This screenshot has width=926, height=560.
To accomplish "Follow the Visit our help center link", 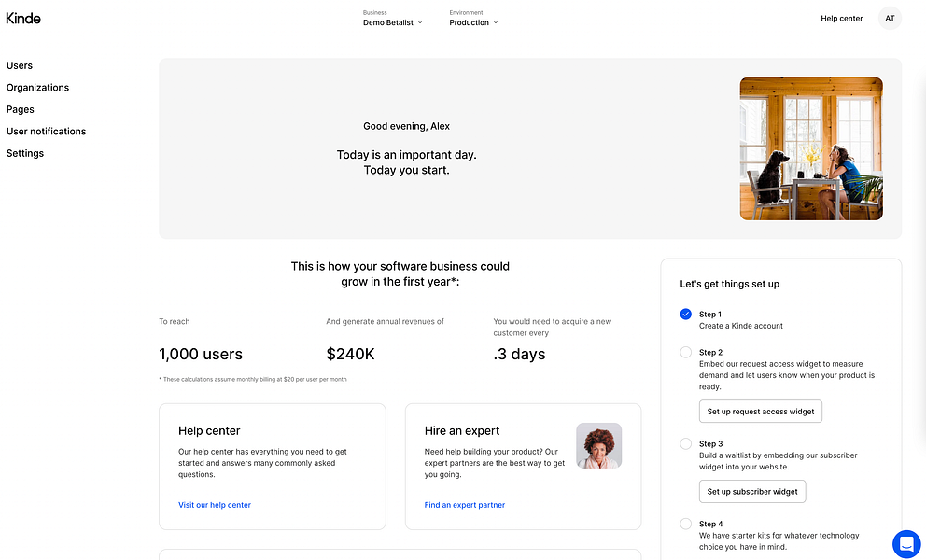I will click(x=215, y=505).
